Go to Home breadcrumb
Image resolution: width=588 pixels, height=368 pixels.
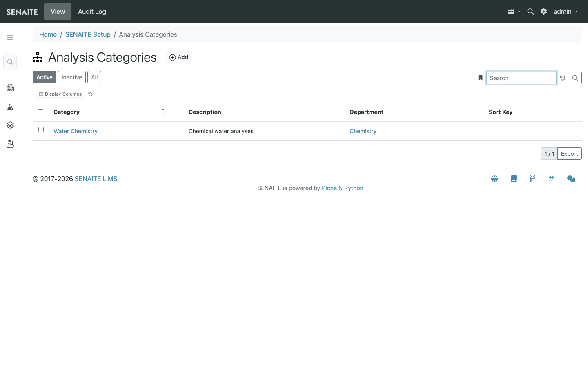[48, 34]
